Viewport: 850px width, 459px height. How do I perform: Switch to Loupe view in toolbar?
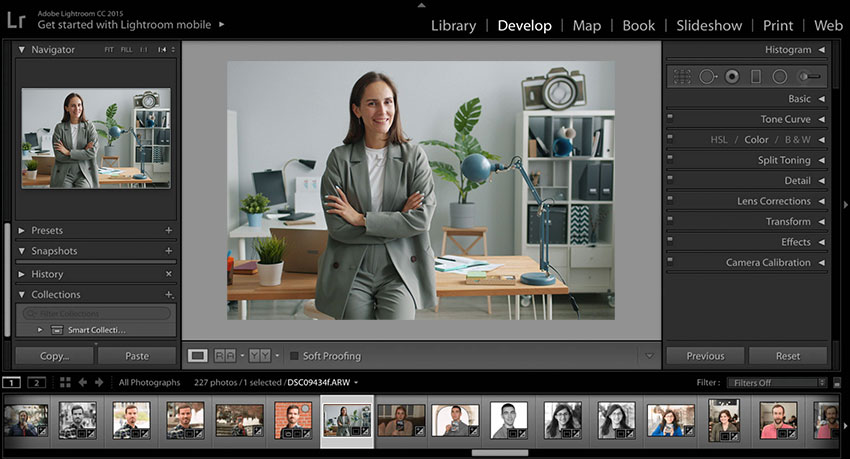(197, 355)
